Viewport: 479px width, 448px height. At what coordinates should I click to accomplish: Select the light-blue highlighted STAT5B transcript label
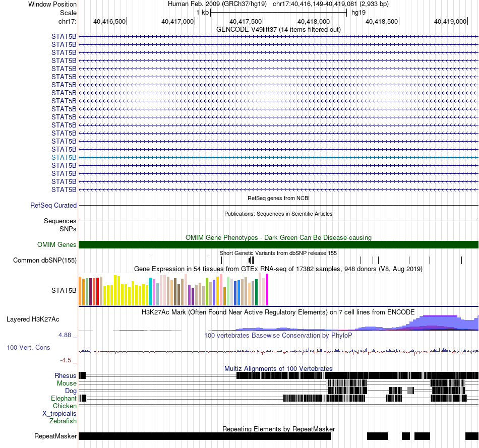(64, 157)
